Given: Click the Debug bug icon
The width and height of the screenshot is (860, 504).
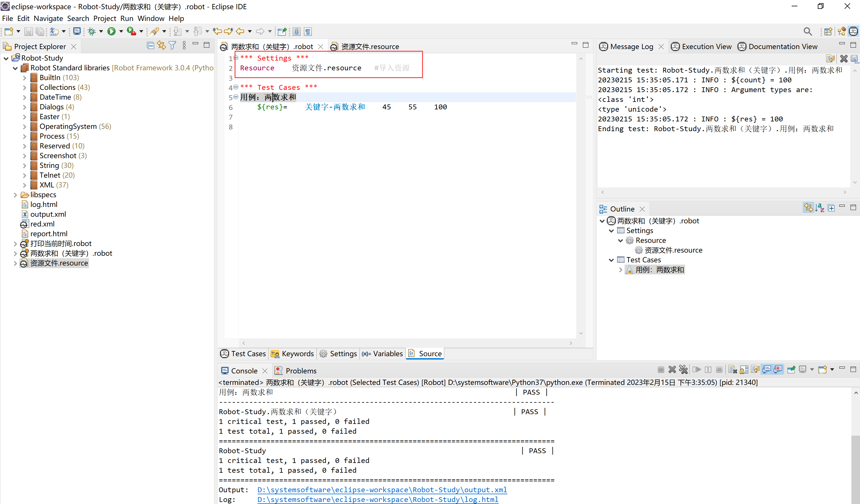Looking at the screenshot, I should [x=92, y=31].
